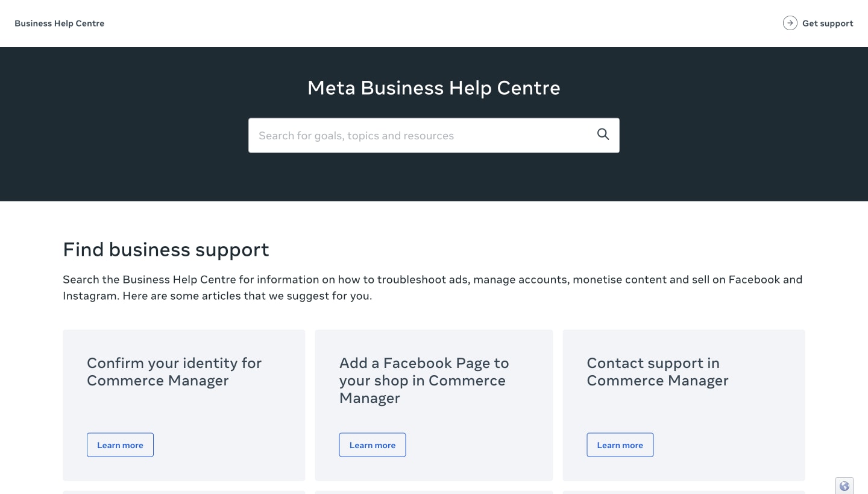The image size is (868, 494).
Task: Click inside the Search for goals placeholder text
Action: 356,135
